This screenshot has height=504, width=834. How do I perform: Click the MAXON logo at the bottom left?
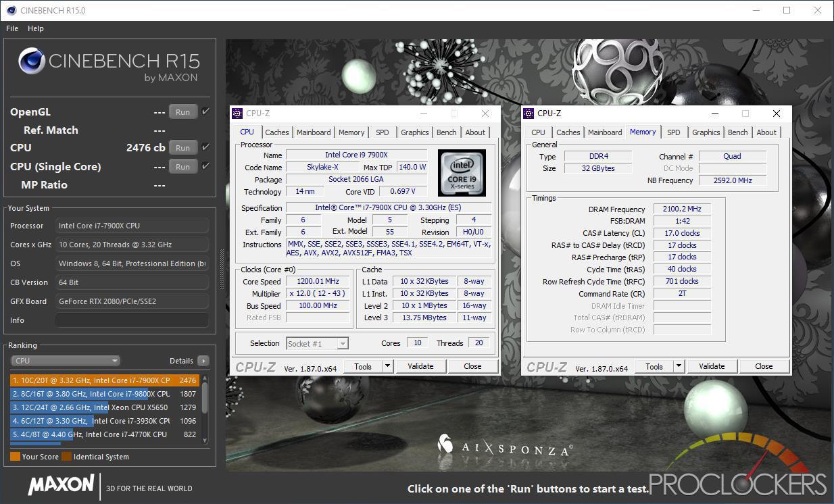coord(61,484)
